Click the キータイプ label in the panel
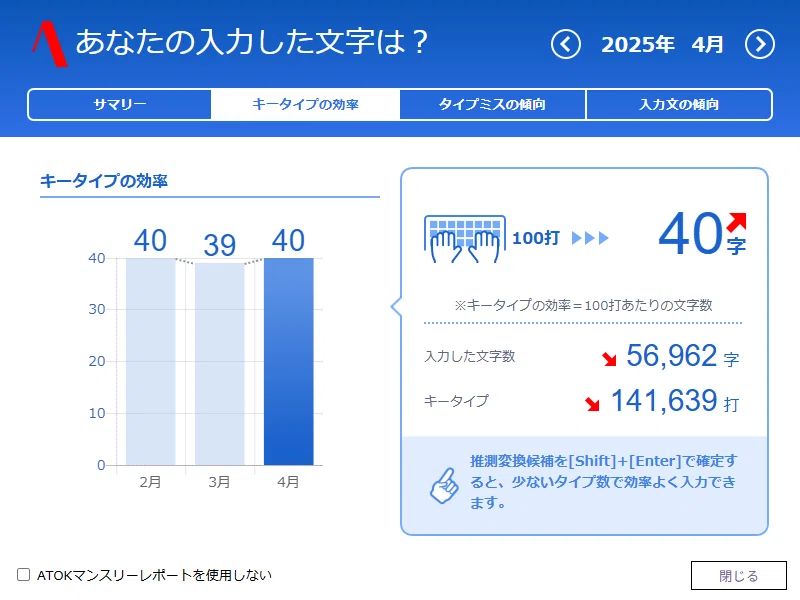800x600 pixels. click(x=456, y=401)
